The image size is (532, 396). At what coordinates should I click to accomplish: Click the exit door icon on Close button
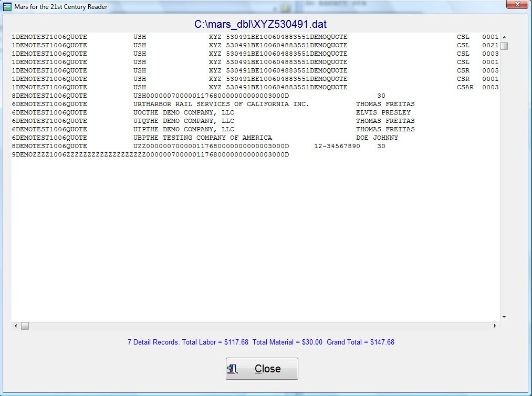(235, 369)
